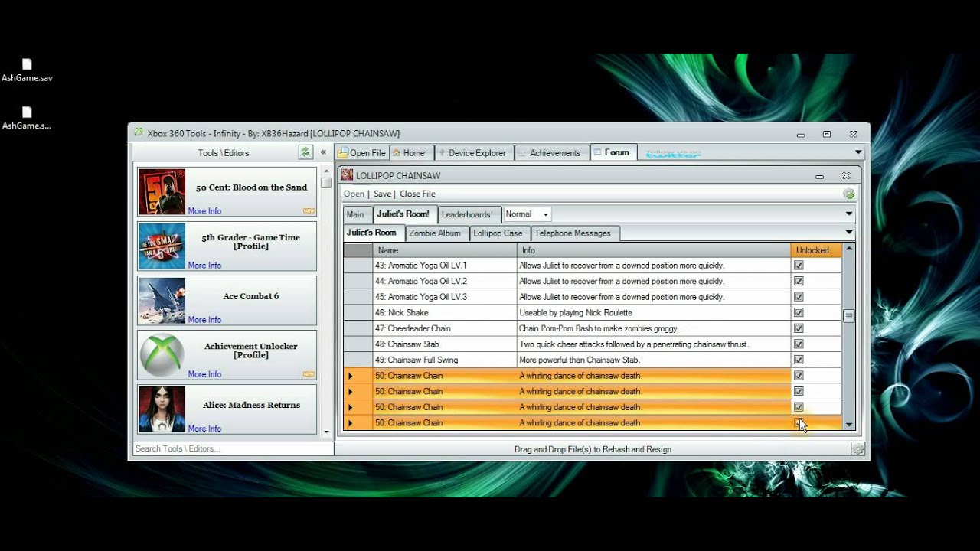The width and height of the screenshot is (980, 551).
Task: Uncheck Unlocked for 44: Aromatic Yoga Oil LV.2
Action: tap(799, 281)
